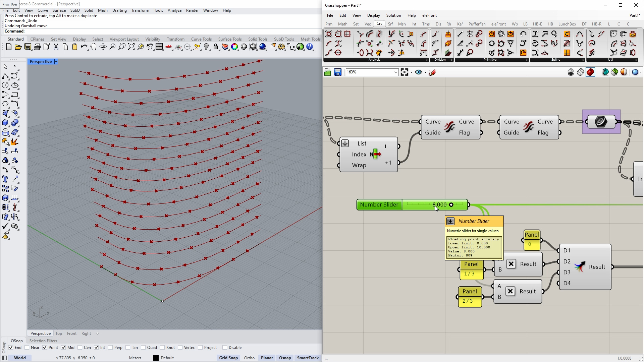This screenshot has width=644, height=362.
Task: Activate the red preview material icon in Grasshopper
Action: pos(590,72)
